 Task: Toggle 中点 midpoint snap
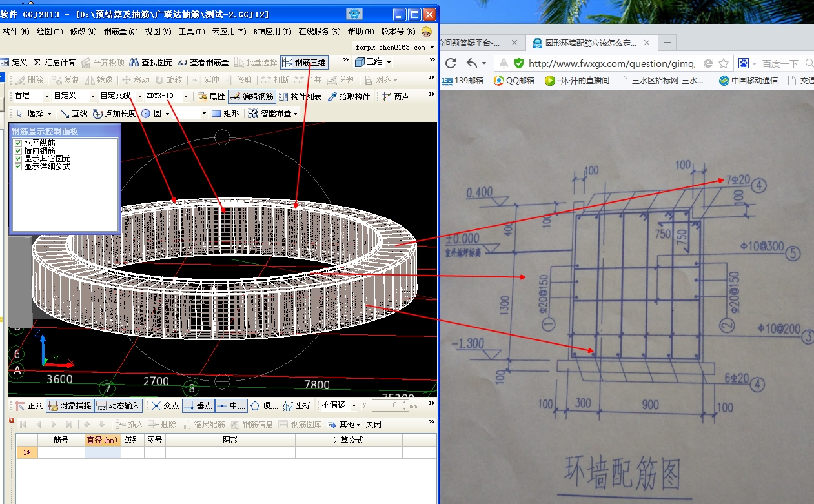click(231, 405)
